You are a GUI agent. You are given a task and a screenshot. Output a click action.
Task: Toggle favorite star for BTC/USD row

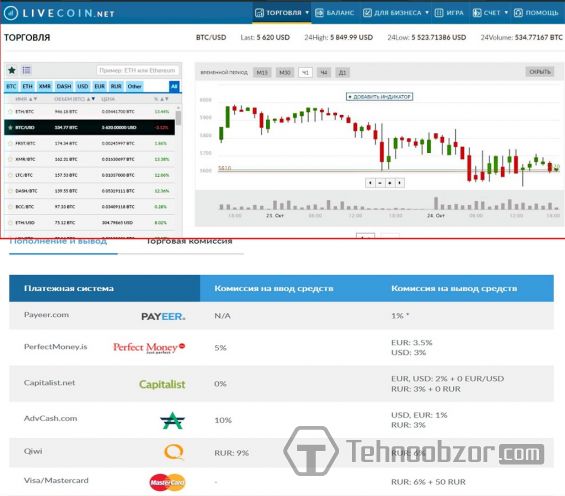[10, 128]
